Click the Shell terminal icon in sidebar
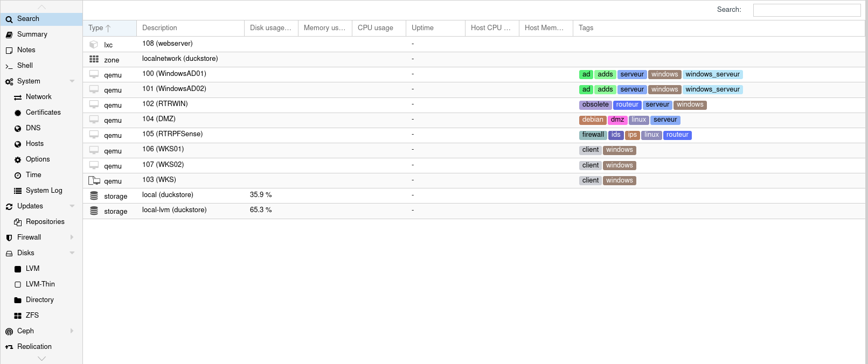 pyautogui.click(x=9, y=66)
